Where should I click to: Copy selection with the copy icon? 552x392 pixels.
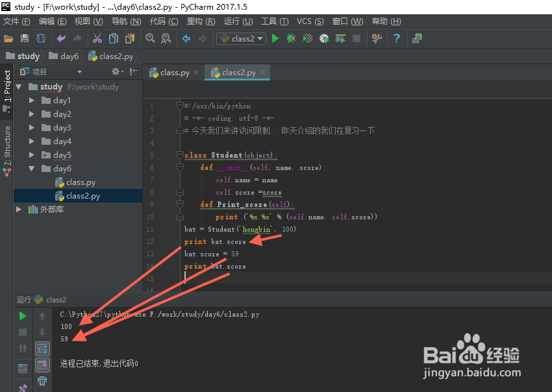pos(114,38)
